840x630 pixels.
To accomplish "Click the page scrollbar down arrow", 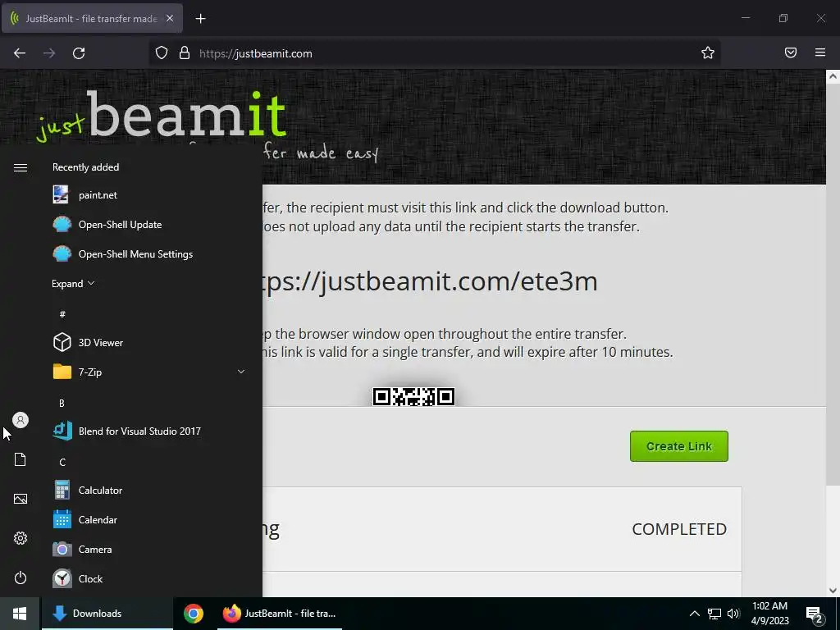I will 833,591.
